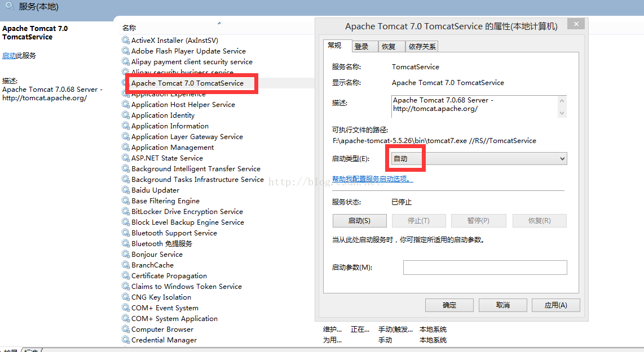Click the gear icon beside Block Level Backup Engine Service
The image size is (644, 352).
click(126, 221)
